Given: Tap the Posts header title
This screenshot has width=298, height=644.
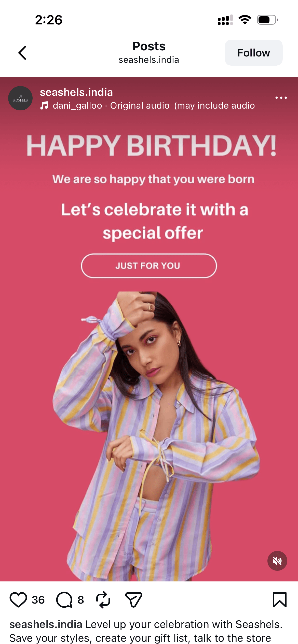Looking at the screenshot, I should [x=149, y=46].
